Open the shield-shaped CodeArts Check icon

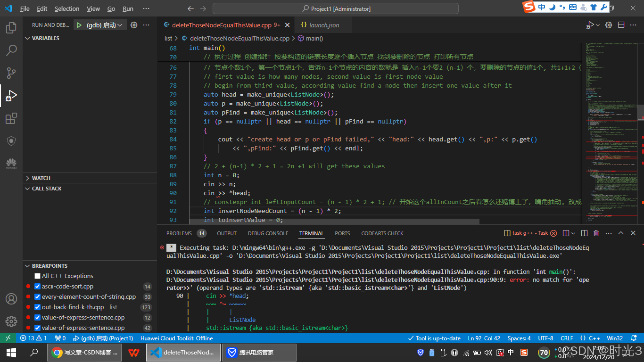pos(11,141)
